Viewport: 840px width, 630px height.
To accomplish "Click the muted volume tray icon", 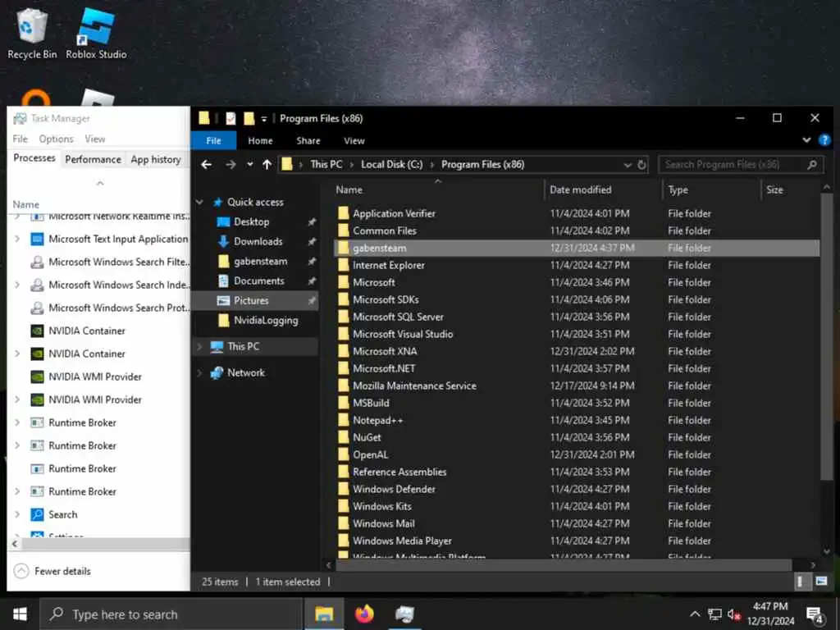I will pyautogui.click(x=734, y=614).
